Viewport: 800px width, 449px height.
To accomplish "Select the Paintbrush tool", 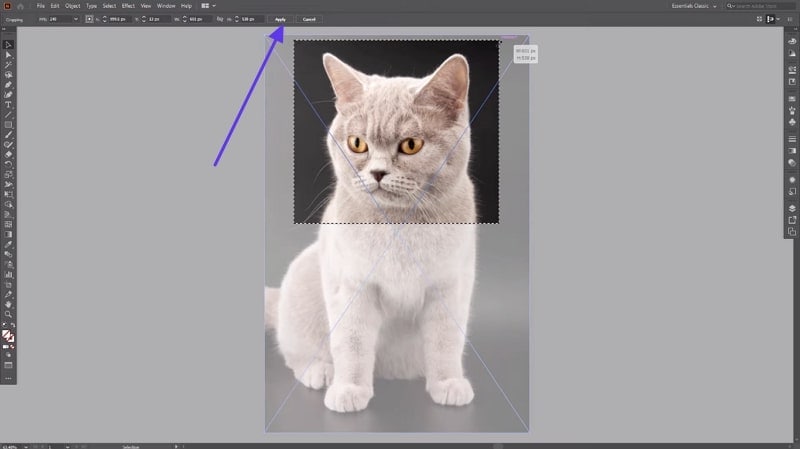I will (8, 135).
